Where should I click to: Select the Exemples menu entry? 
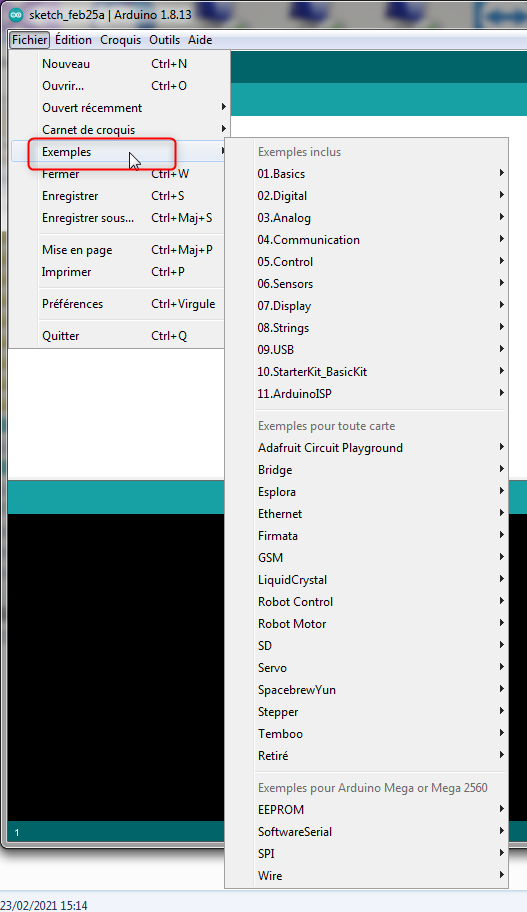pyautogui.click(x=119, y=152)
